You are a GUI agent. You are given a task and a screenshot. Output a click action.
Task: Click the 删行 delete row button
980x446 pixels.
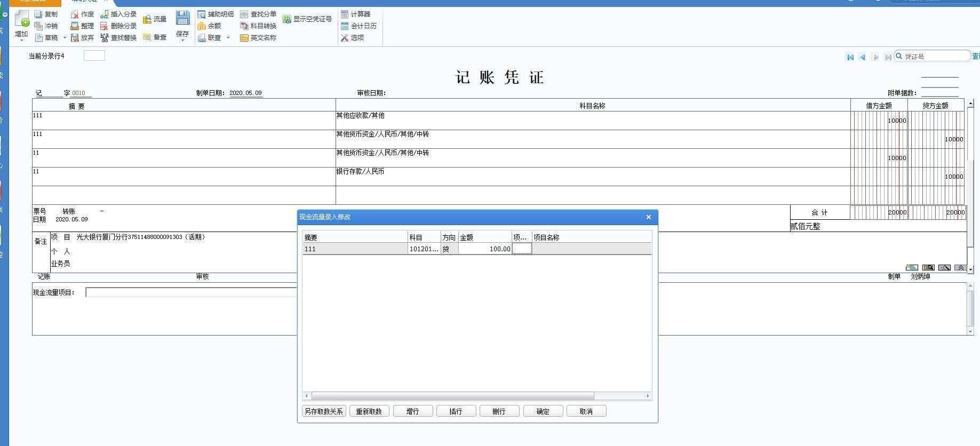[499, 411]
